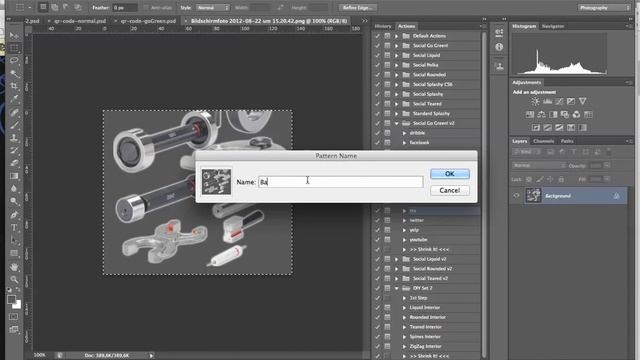Select the Crop tool
Image resolution: width=640 pixels, height=360 pixels.
(14, 86)
